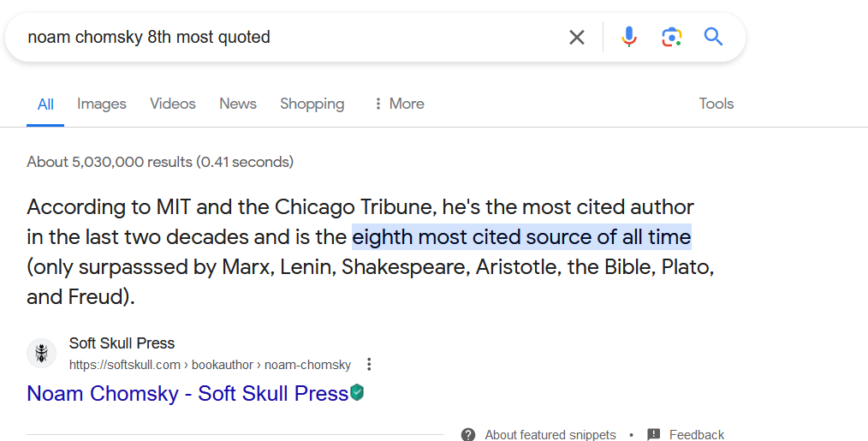Image resolution: width=868 pixels, height=441 pixels.
Task: Select the All results tab
Action: [x=45, y=104]
